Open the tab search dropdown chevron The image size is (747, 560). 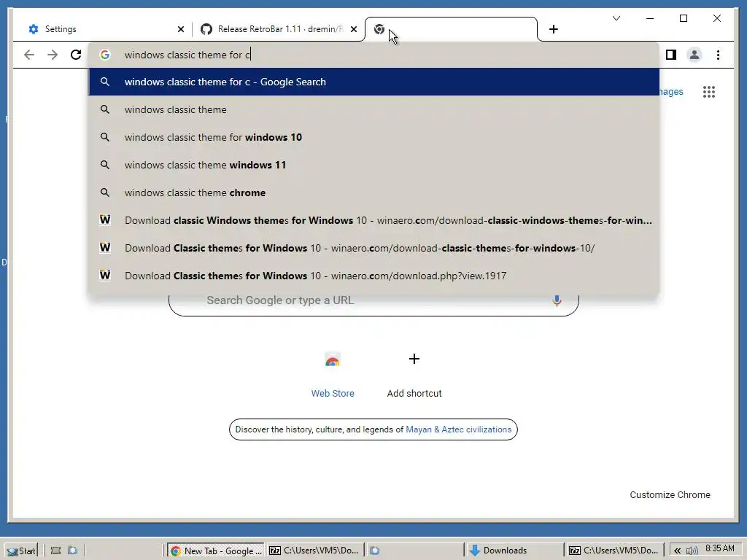point(616,18)
